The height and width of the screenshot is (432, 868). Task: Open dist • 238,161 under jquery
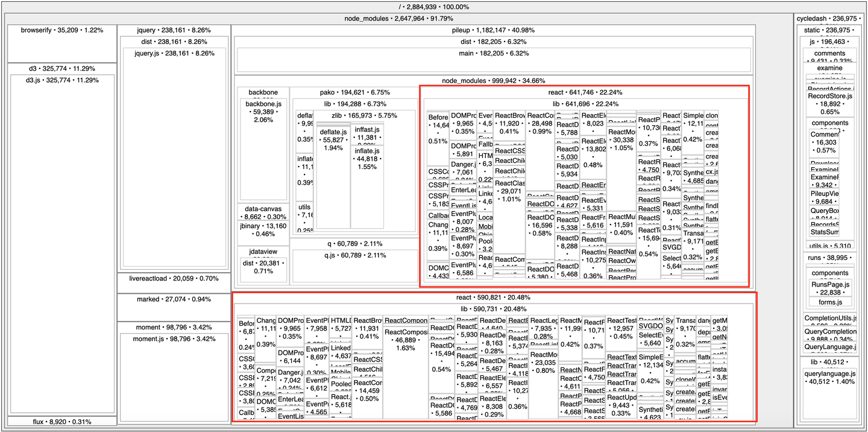174,42
